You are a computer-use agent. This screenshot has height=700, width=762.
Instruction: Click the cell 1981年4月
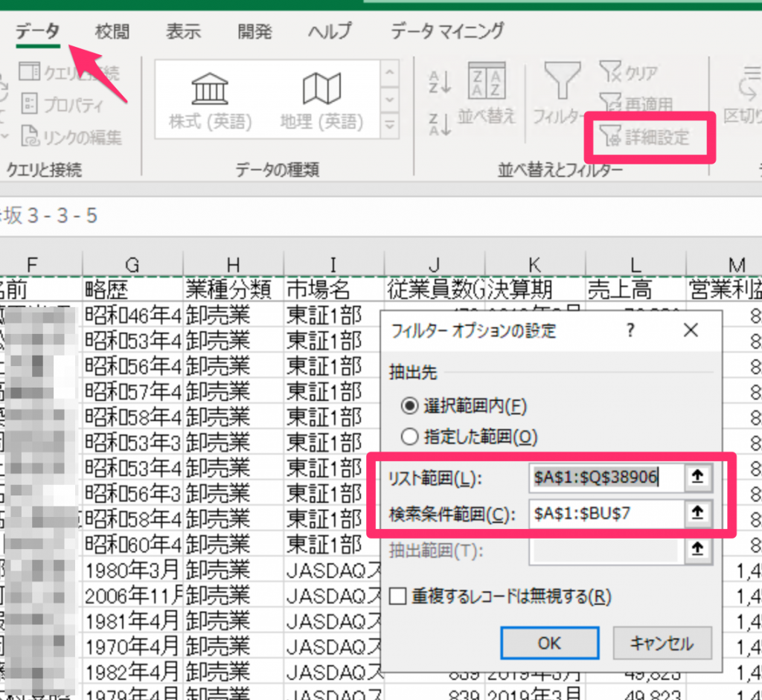point(132,621)
